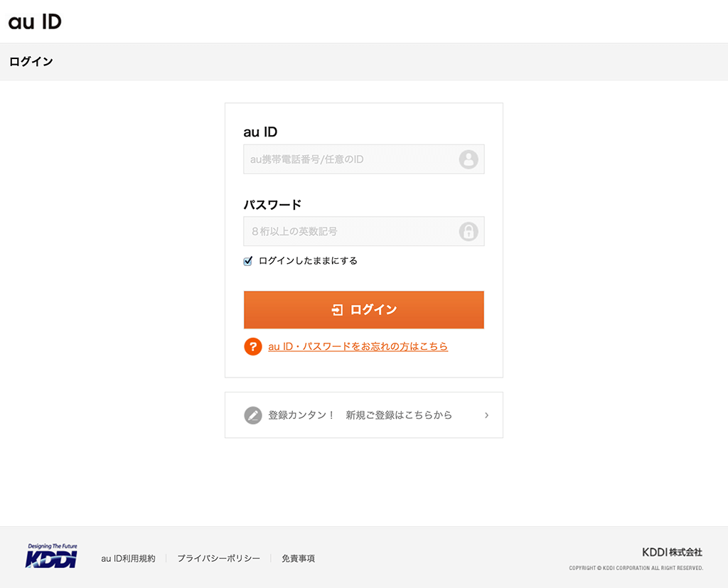Click the KDDI株式会社 footer text
Viewport: 728px width, 588px height.
[673, 552]
